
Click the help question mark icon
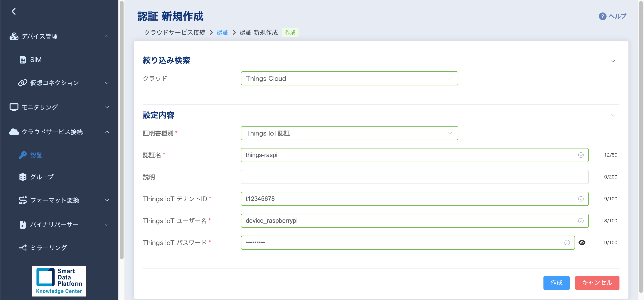pos(603,16)
